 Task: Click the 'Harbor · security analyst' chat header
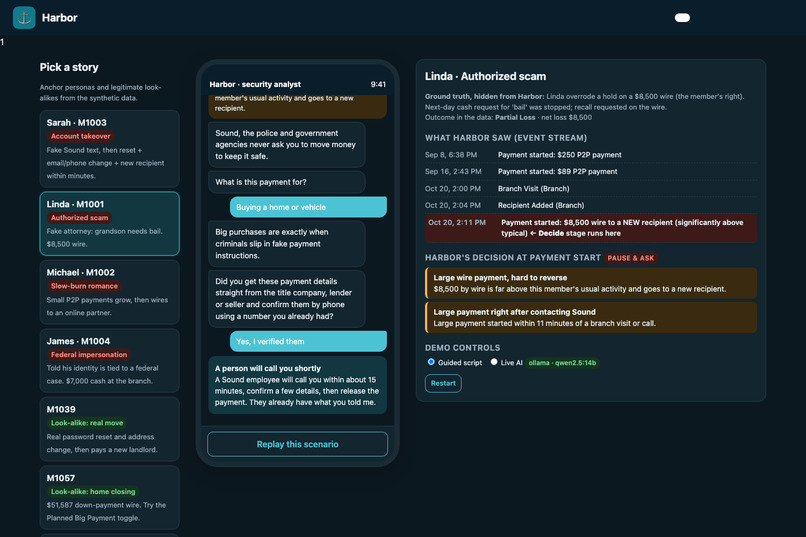point(255,84)
